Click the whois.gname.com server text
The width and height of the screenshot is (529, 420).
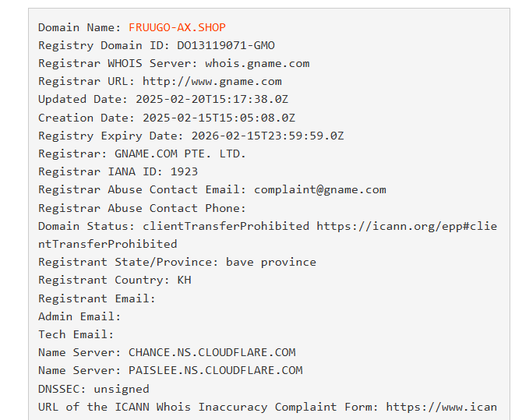257,63
